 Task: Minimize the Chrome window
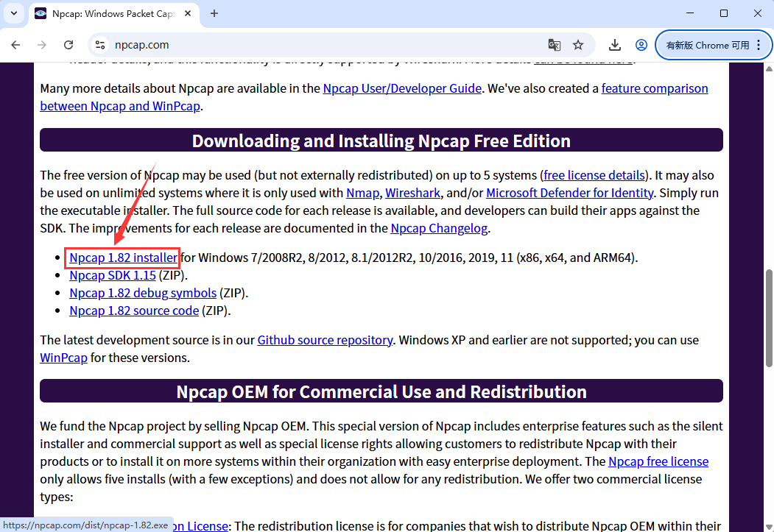[x=690, y=13]
